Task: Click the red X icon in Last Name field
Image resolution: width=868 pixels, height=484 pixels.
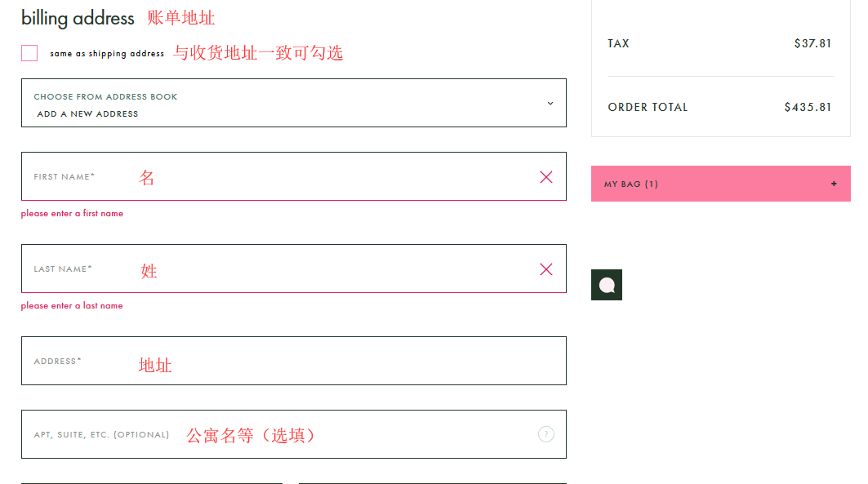Action: click(x=546, y=269)
